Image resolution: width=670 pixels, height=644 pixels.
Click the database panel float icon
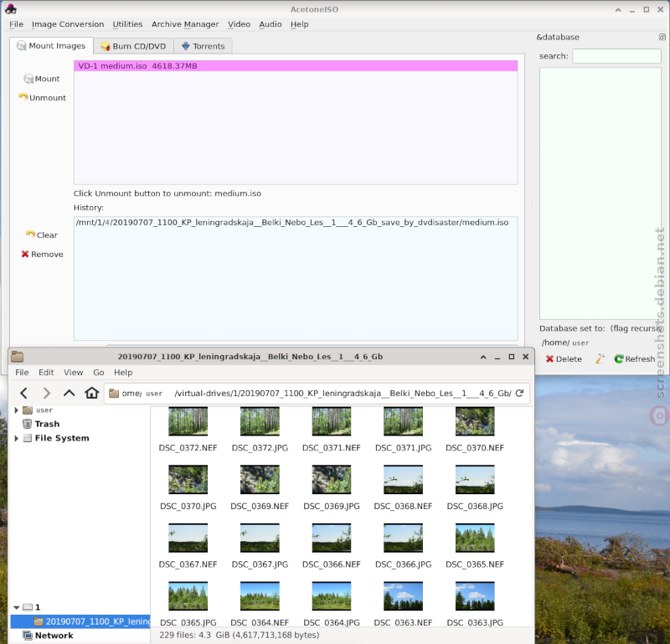point(662,37)
